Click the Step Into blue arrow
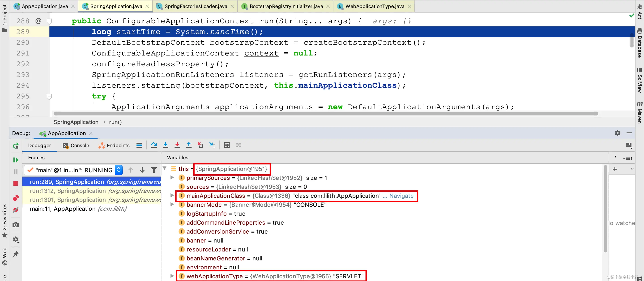Image resolution: width=644 pixels, height=281 pixels. [166, 145]
